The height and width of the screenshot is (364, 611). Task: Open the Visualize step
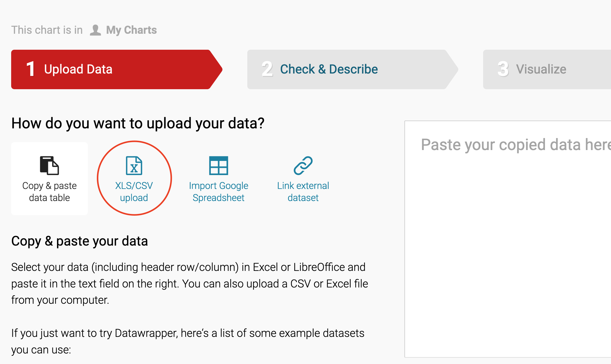click(x=541, y=69)
